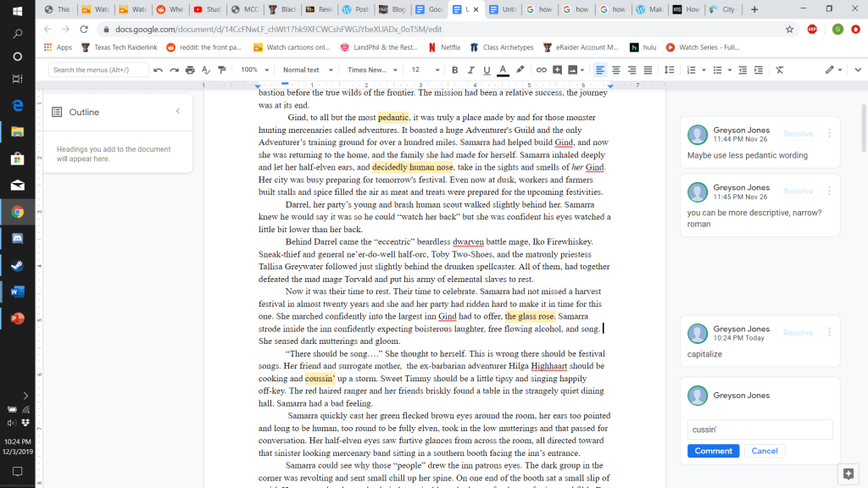Screen dimensions: 868x488
Task: Cancel the new comment
Action: click(764, 451)
